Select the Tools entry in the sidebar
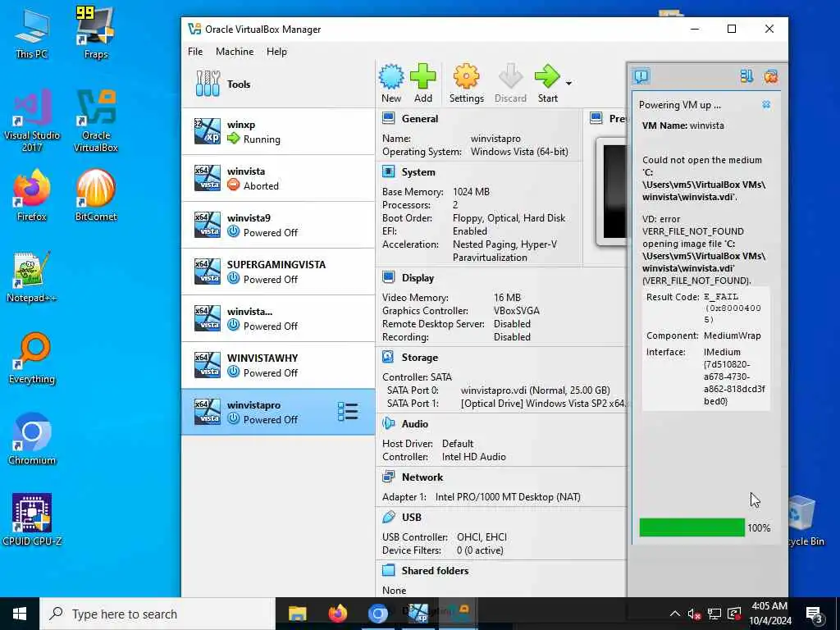Screen dimensions: 840x630 coord(278,84)
